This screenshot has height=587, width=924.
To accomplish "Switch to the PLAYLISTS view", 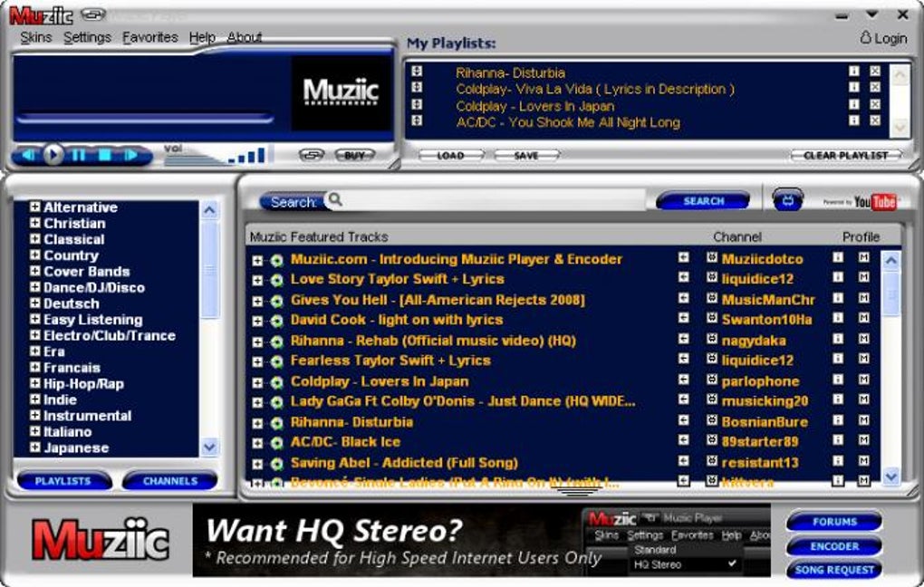I will (63, 481).
